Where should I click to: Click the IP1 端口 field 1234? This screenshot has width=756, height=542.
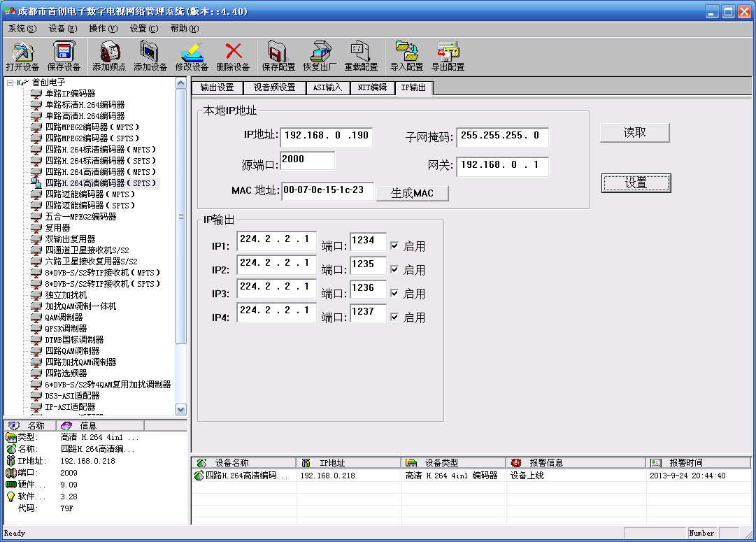[369, 241]
